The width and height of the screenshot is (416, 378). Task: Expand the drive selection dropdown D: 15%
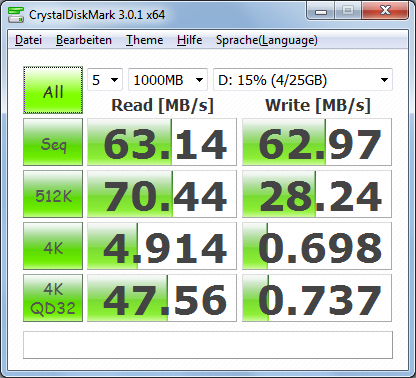(303, 80)
